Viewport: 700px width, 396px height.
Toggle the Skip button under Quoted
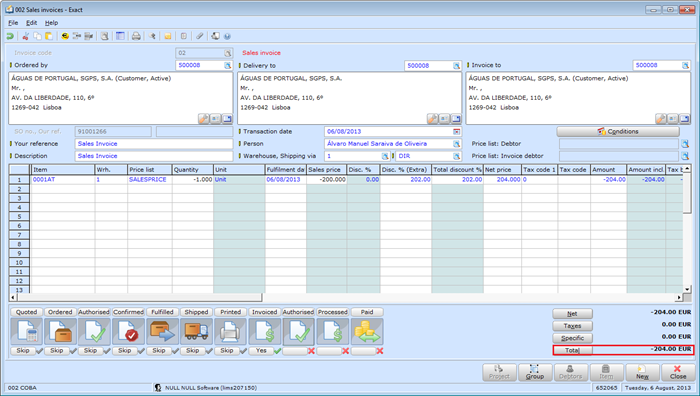(x=23, y=351)
